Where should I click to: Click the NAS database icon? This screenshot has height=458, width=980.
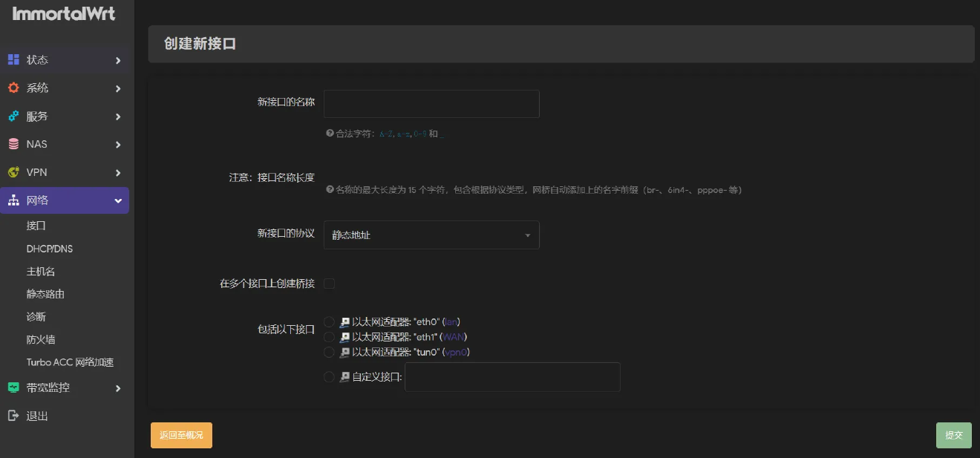coord(13,143)
